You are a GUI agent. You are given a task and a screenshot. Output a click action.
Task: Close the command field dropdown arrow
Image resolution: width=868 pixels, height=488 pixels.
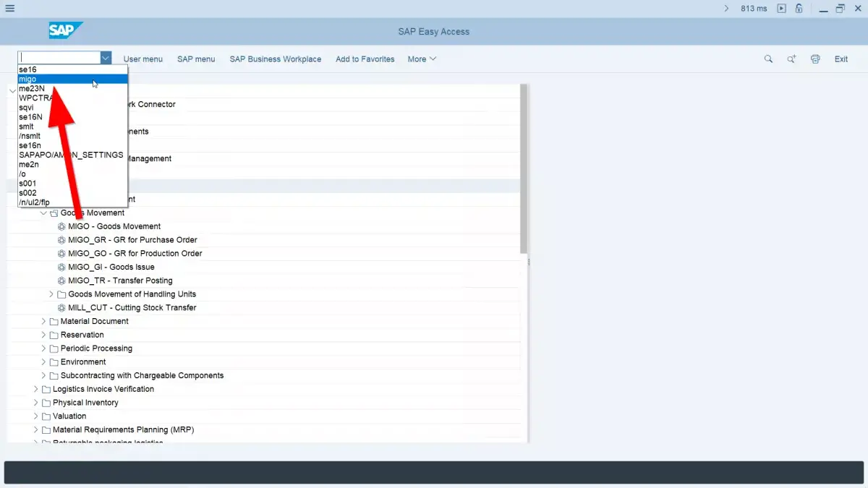(106, 57)
